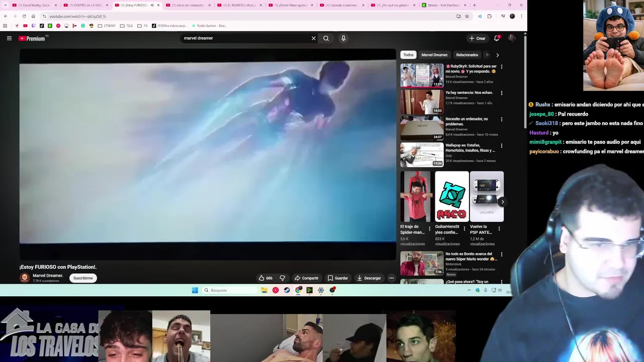Click the Suscribirme subscribe button

tap(83, 278)
